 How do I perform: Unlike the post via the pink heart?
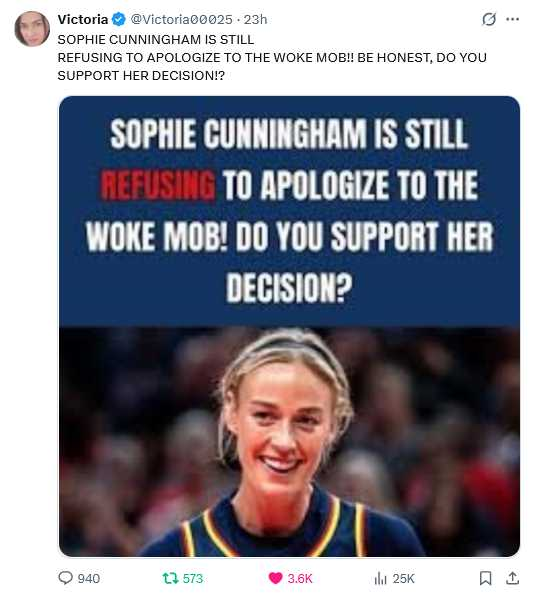point(275,579)
